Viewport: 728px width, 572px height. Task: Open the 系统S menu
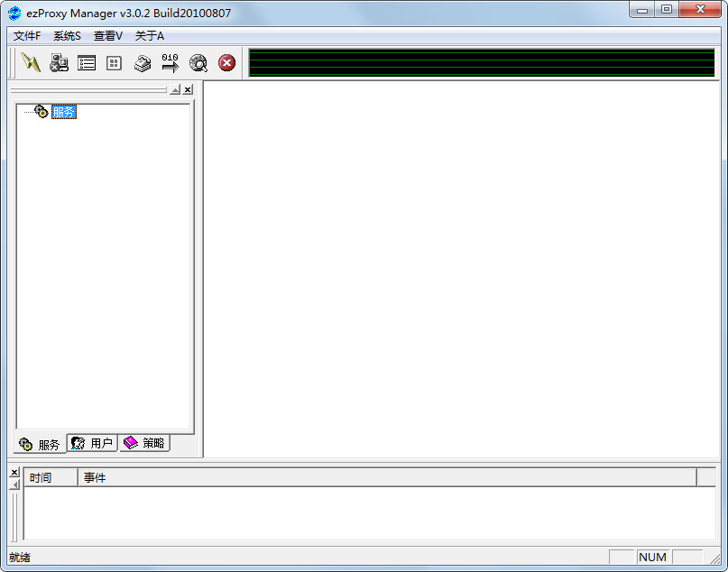click(x=67, y=36)
